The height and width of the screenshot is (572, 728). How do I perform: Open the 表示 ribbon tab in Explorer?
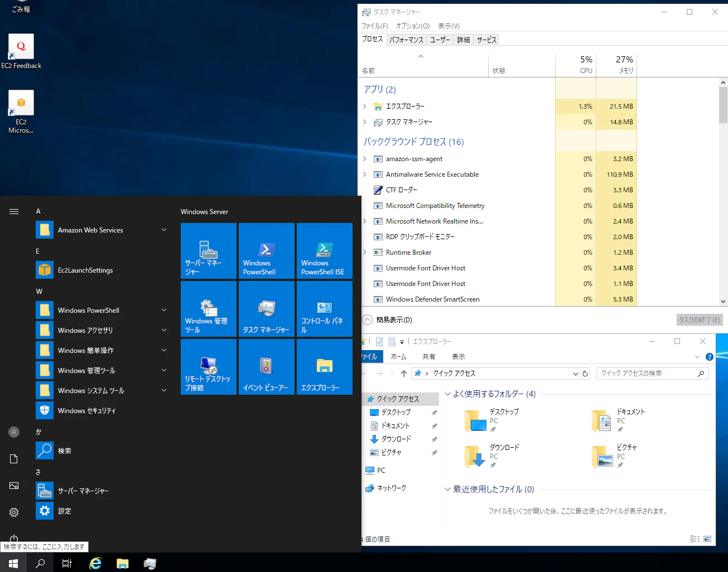(459, 357)
